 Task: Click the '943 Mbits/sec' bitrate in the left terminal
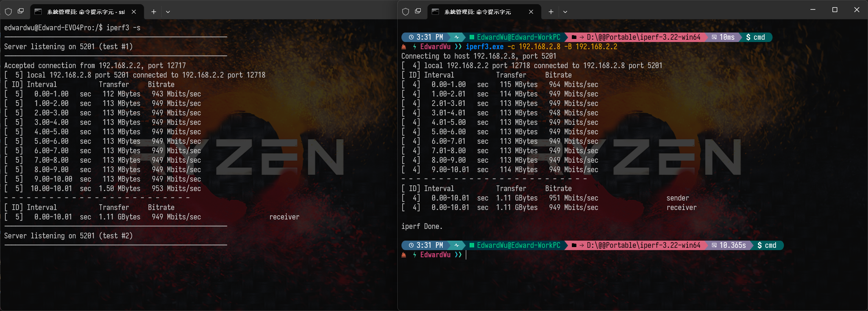point(176,94)
